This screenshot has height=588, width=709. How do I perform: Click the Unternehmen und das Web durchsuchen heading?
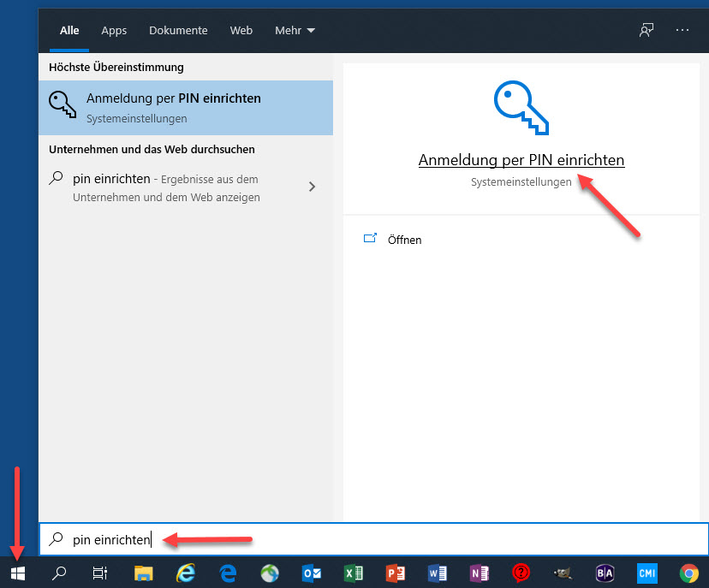pyautogui.click(x=152, y=149)
